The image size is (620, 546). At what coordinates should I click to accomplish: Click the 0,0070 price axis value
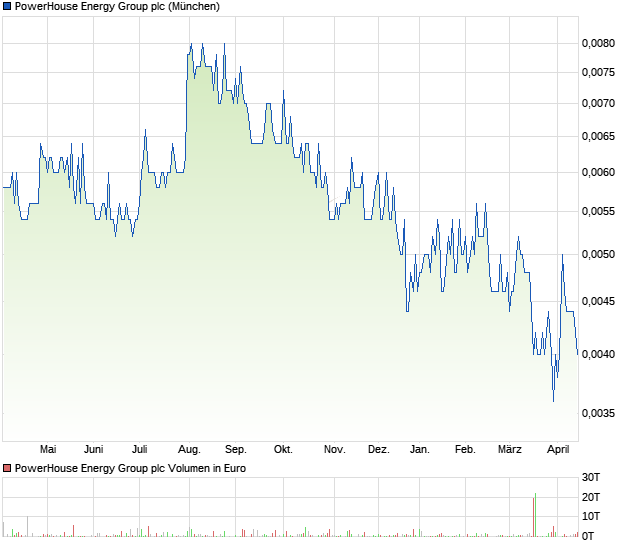pyautogui.click(x=598, y=104)
